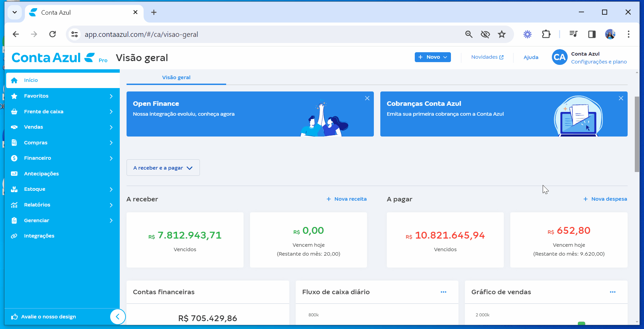
Task: Open the Ajuda help link
Action: pos(531,57)
